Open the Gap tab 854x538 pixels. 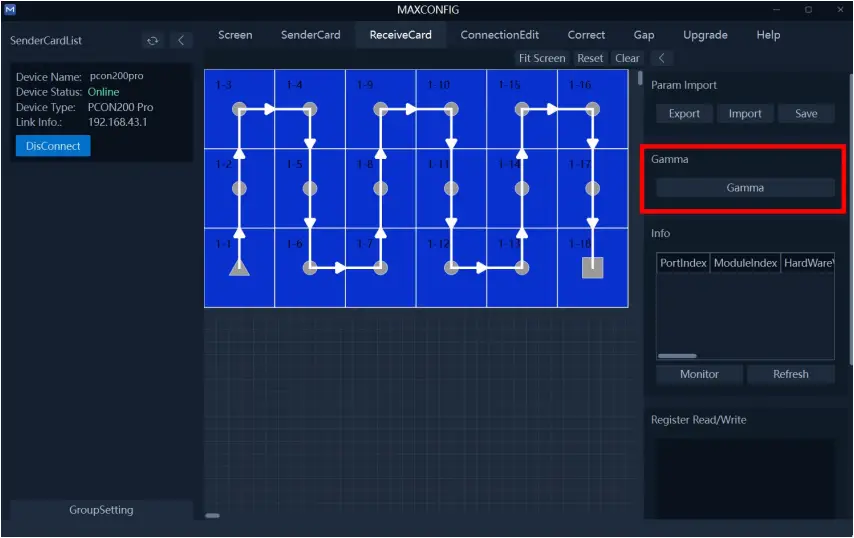point(644,35)
